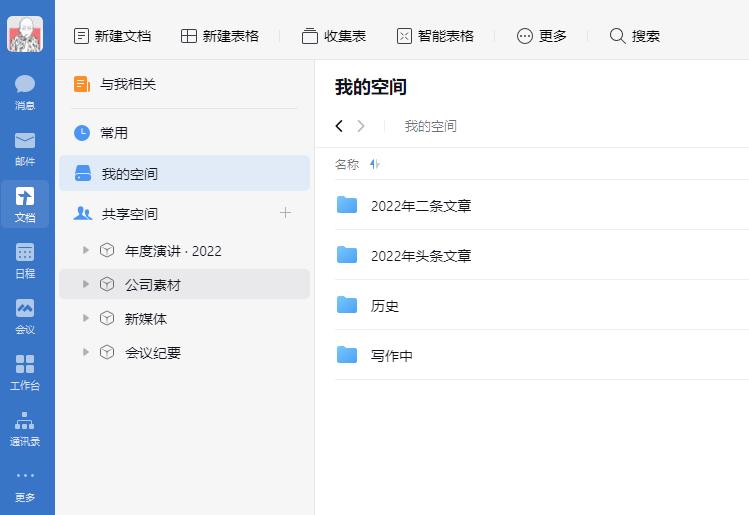
Task: Open the 公司素材 shared space
Action: 152,285
